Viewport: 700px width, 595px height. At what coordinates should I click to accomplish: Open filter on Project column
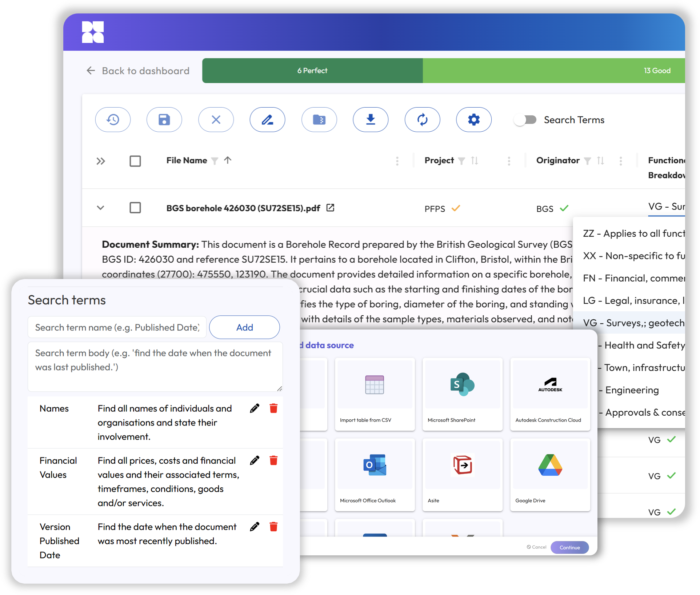coord(461,161)
